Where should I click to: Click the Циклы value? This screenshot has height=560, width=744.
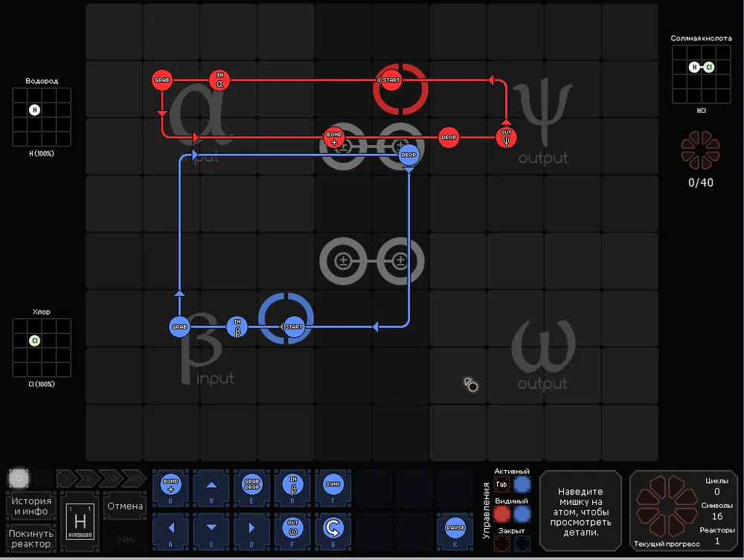click(717, 492)
